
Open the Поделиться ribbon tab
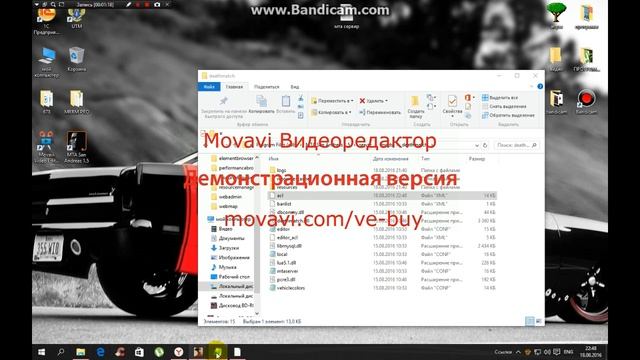pyautogui.click(x=267, y=87)
